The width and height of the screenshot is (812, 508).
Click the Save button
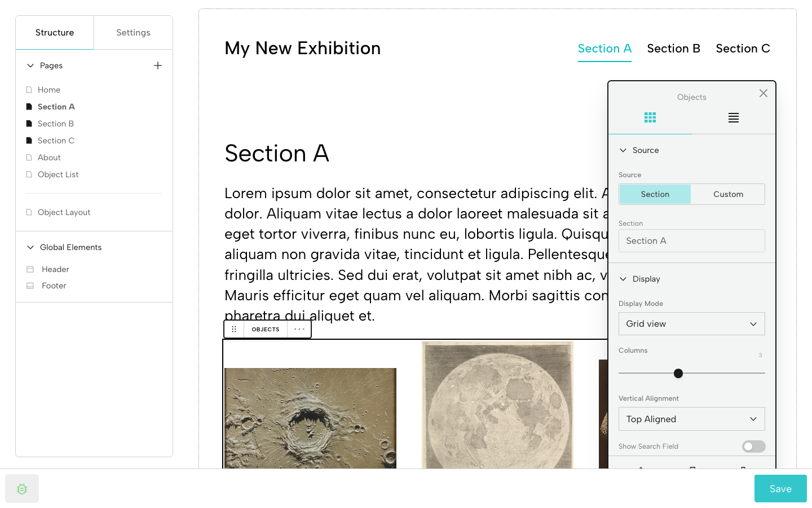[x=780, y=489]
